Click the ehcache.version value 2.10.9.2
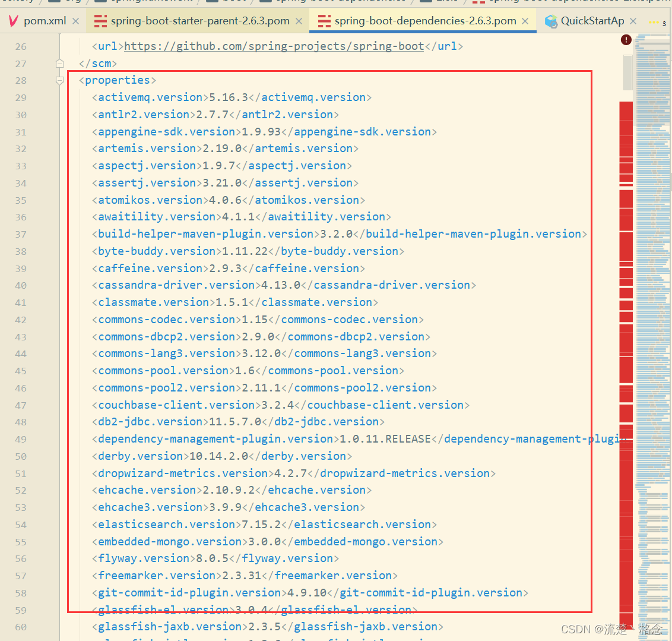The image size is (672, 641). [229, 490]
